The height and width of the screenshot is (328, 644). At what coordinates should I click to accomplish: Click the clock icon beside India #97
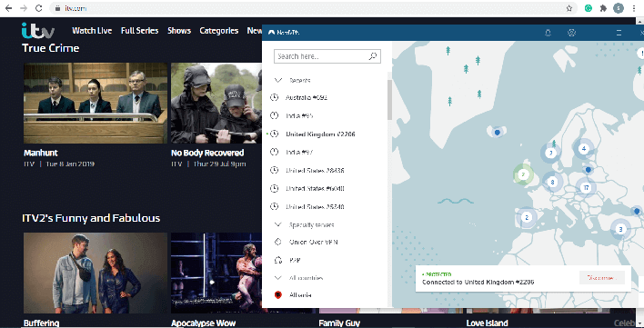click(x=275, y=152)
